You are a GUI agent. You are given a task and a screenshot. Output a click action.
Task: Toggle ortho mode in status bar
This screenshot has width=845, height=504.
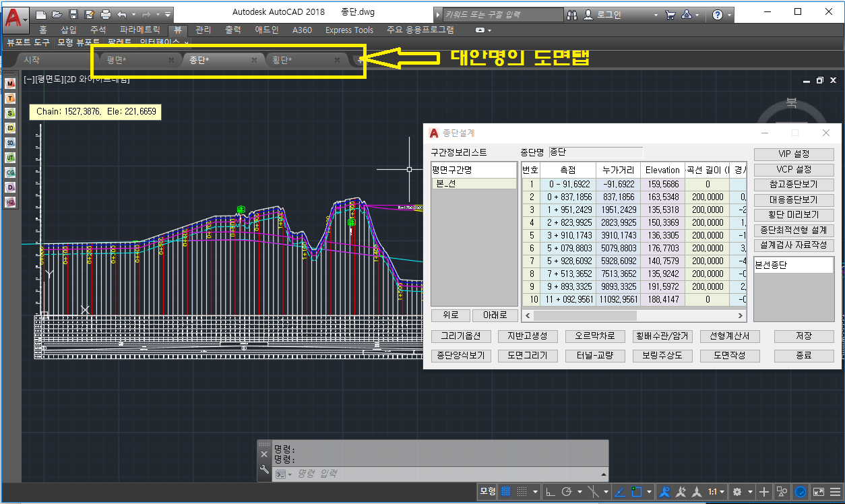click(550, 492)
